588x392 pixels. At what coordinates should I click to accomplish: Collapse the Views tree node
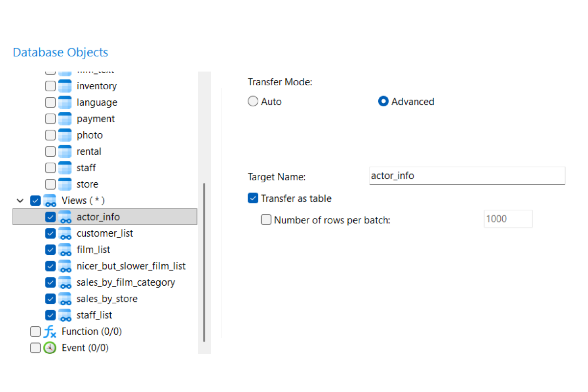tap(20, 200)
